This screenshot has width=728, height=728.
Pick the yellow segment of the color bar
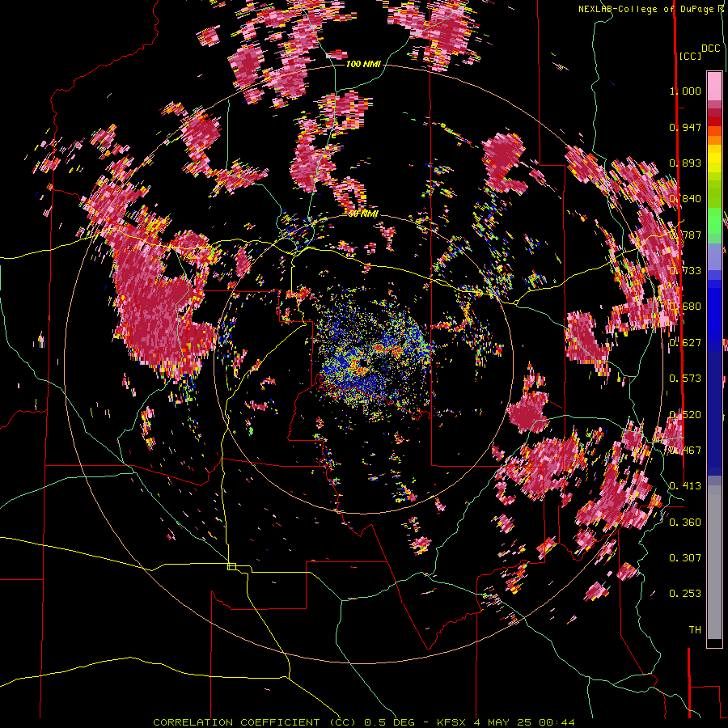[x=714, y=159]
